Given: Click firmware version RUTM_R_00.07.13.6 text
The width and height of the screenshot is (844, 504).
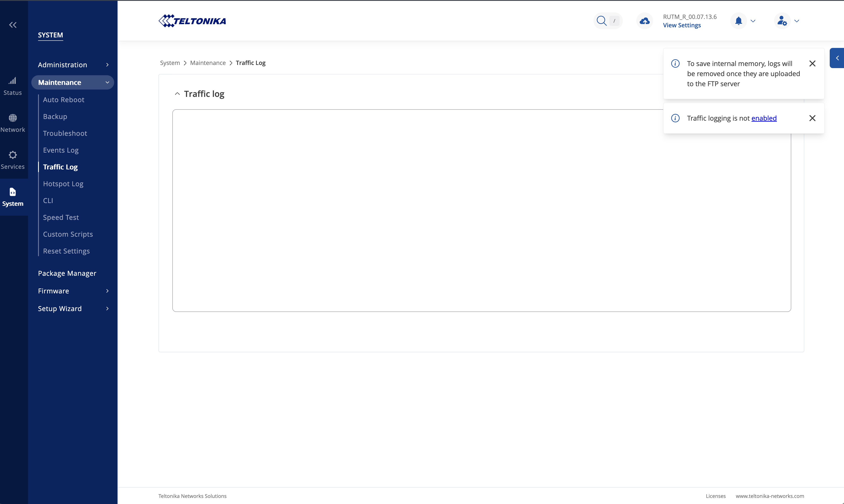Looking at the screenshot, I should pyautogui.click(x=690, y=17).
